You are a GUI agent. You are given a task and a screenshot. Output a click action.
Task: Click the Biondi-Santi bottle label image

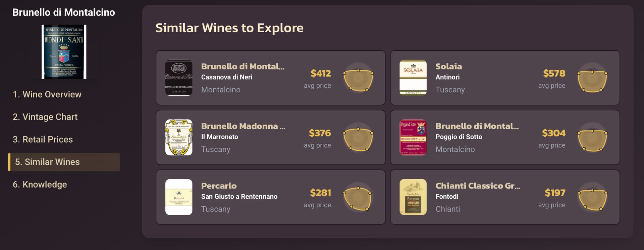[x=64, y=52]
